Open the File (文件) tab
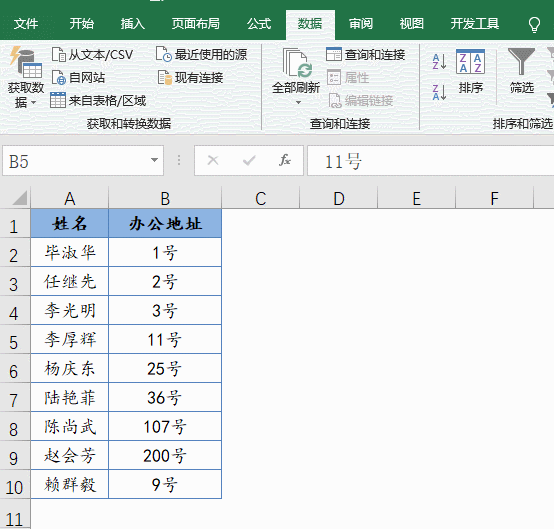 26,24
